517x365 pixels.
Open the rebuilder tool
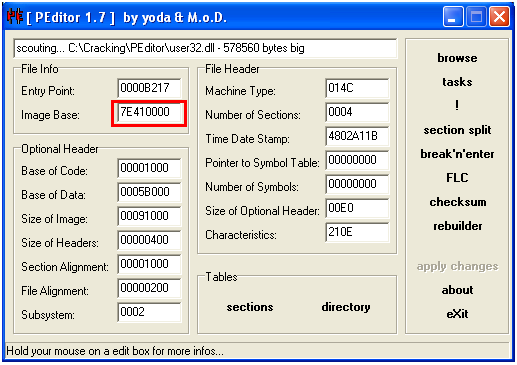457,226
